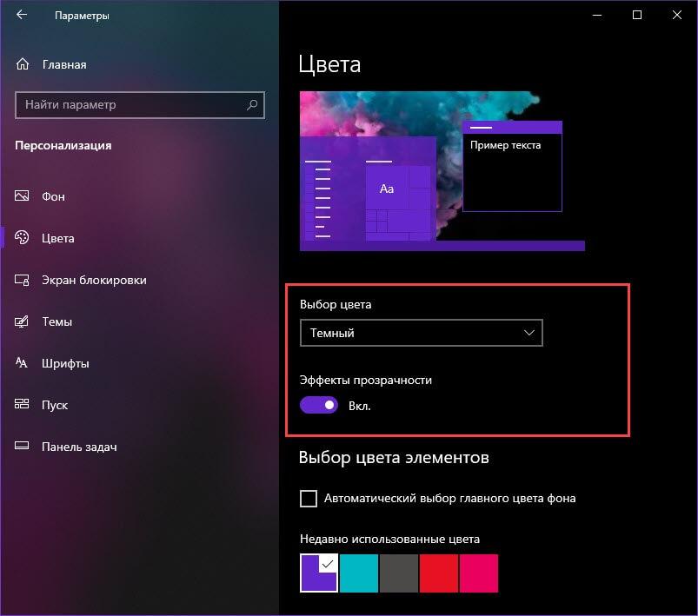
Task: Open Пуск personalization settings
Action: (x=139, y=405)
